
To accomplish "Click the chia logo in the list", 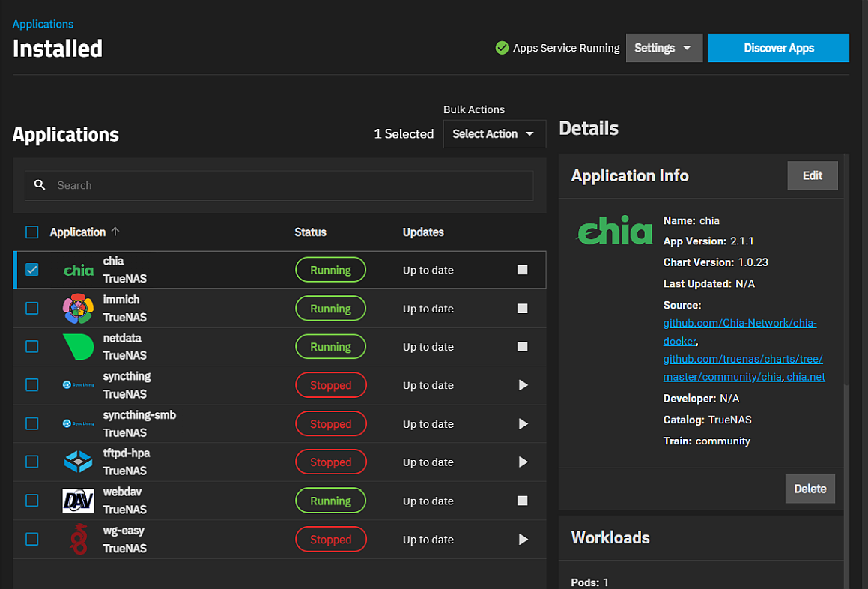I will [78, 271].
